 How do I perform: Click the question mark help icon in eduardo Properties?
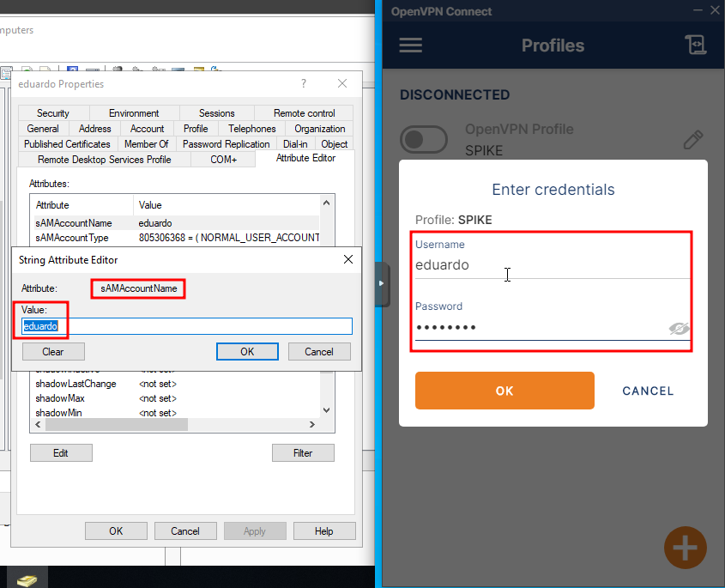304,83
